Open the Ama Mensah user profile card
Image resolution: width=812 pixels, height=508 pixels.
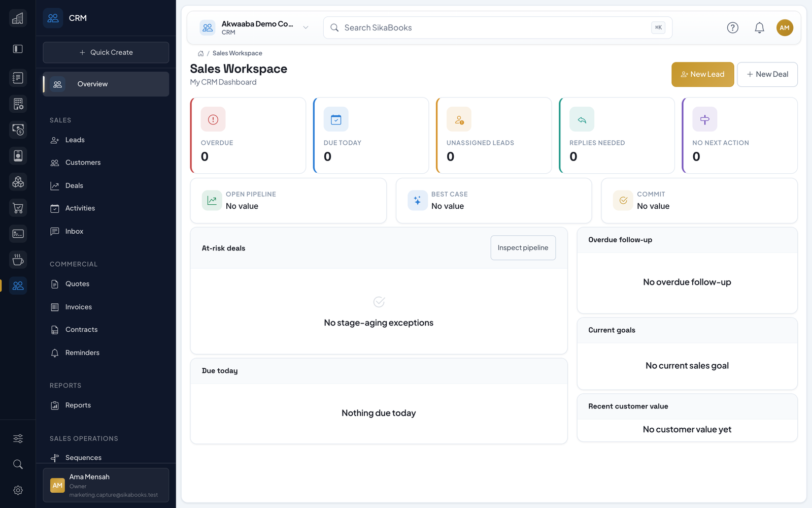(106, 485)
